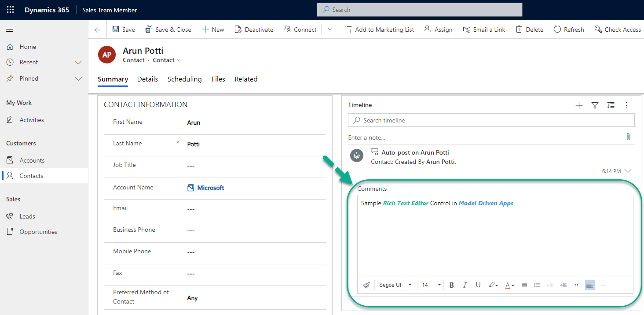Screen dimensions: 644x315
Task: Insert a numbered list
Action: click(x=537, y=285)
